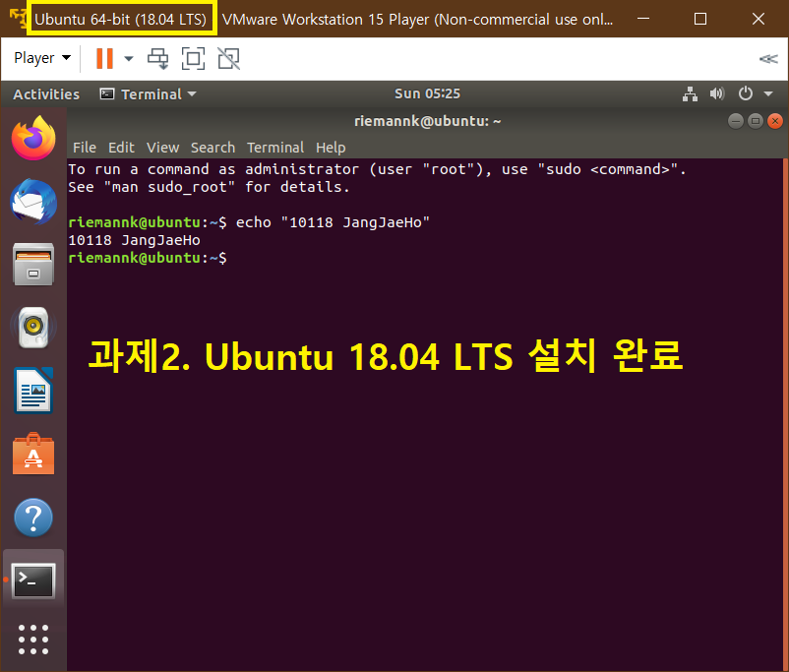Image resolution: width=789 pixels, height=672 pixels.
Task: Open the Terminal app menu in top bar
Action: 149,94
